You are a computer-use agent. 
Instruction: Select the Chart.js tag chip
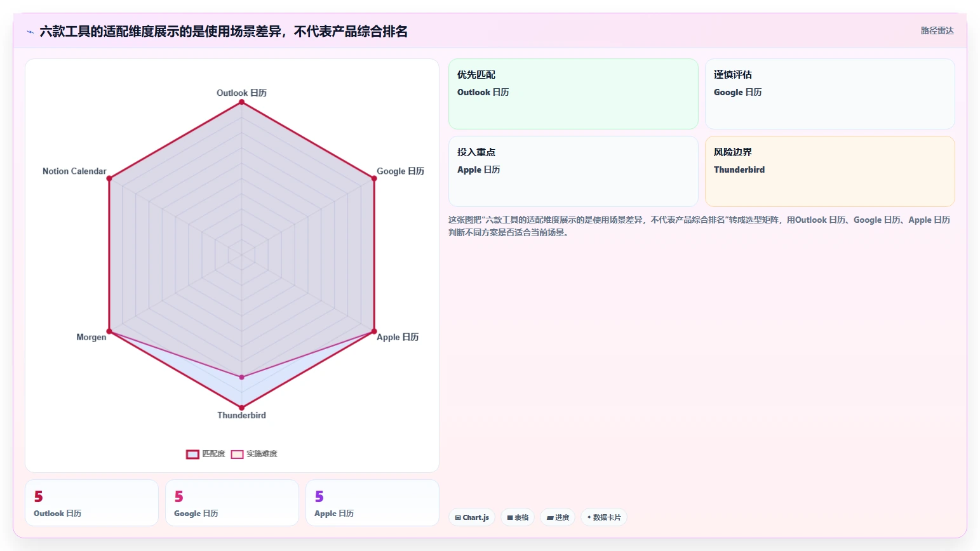pos(472,517)
